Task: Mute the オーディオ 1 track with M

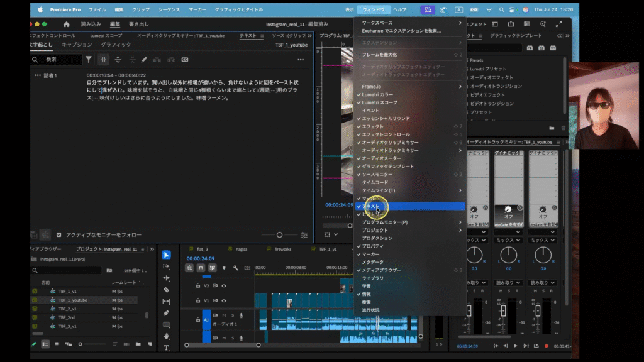Action: [x=224, y=315]
